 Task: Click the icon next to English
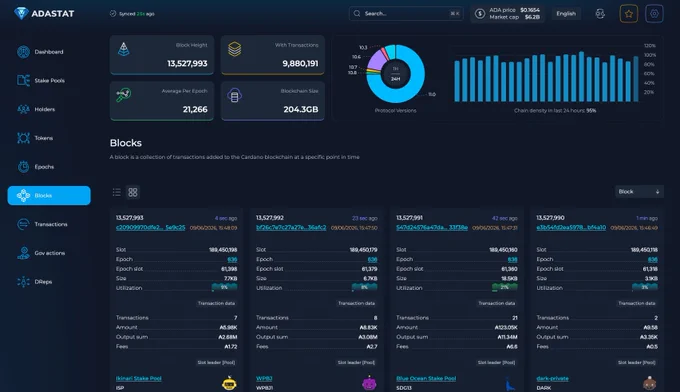pos(600,14)
